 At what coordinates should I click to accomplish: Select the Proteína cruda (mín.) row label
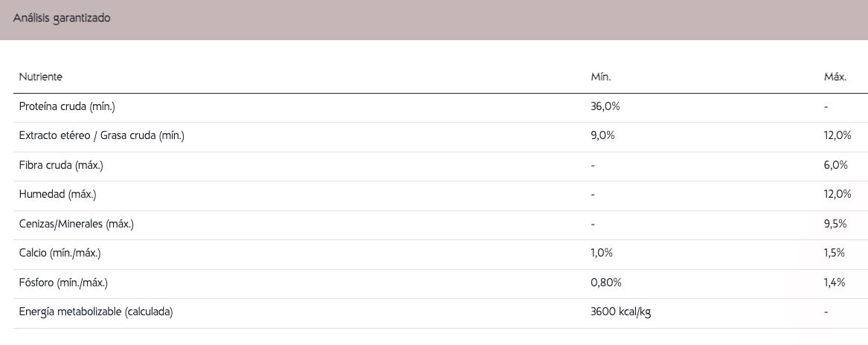tap(67, 107)
